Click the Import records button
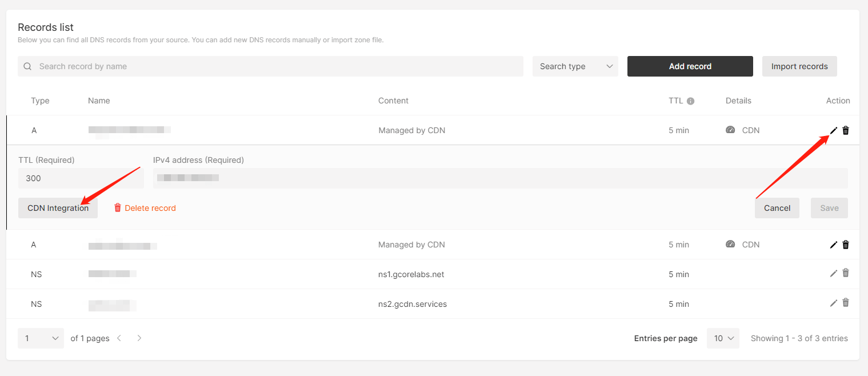This screenshot has width=868, height=376. click(x=799, y=66)
